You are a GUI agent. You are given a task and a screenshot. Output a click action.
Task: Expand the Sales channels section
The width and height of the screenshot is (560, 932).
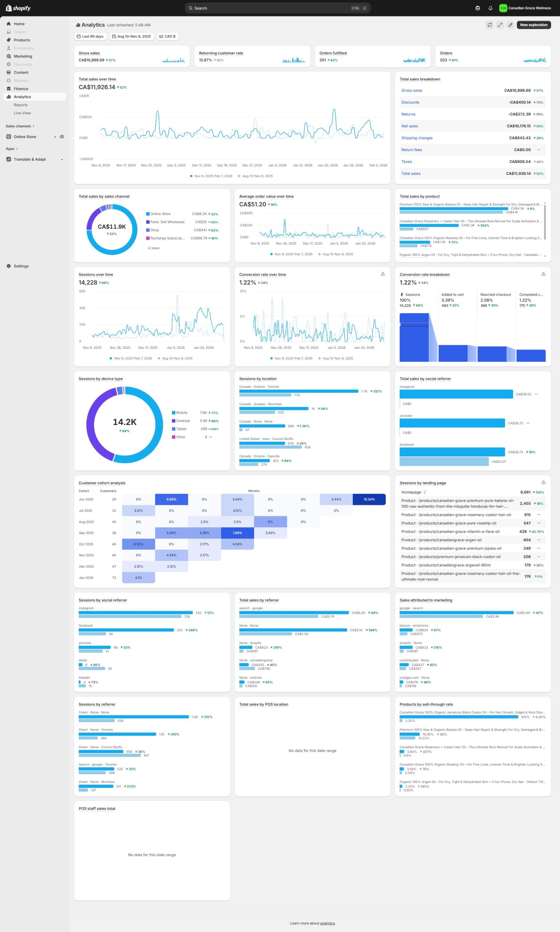pos(20,126)
